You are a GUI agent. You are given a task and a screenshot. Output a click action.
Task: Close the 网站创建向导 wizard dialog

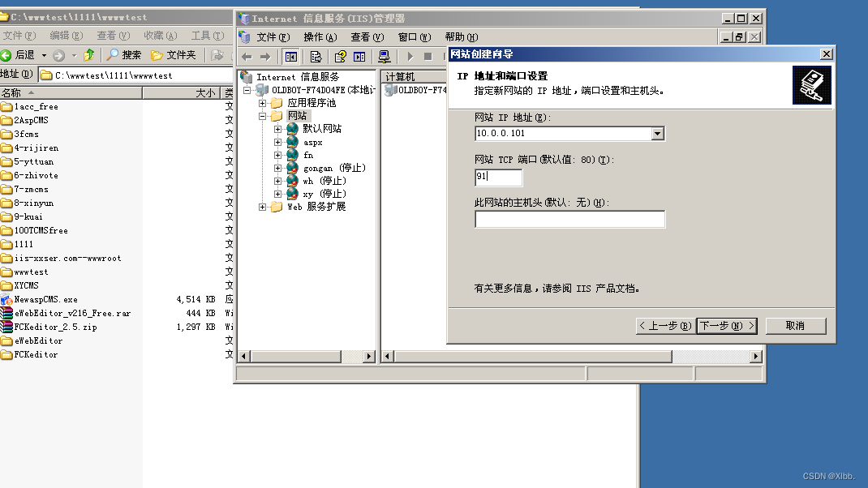(x=826, y=54)
